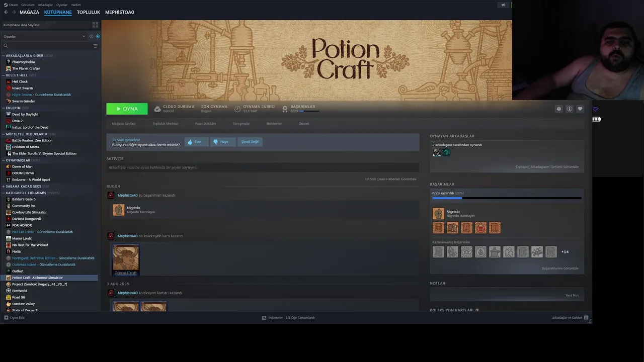This screenshot has width=644, height=362.
Task: Open the advanced filter options icon
Action: [x=95, y=46]
